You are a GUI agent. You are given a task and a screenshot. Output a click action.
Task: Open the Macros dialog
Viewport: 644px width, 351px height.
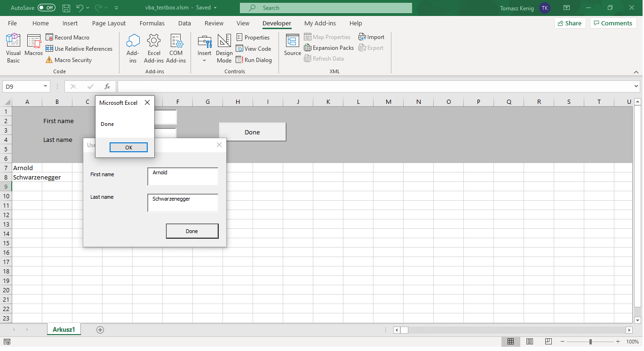33,47
